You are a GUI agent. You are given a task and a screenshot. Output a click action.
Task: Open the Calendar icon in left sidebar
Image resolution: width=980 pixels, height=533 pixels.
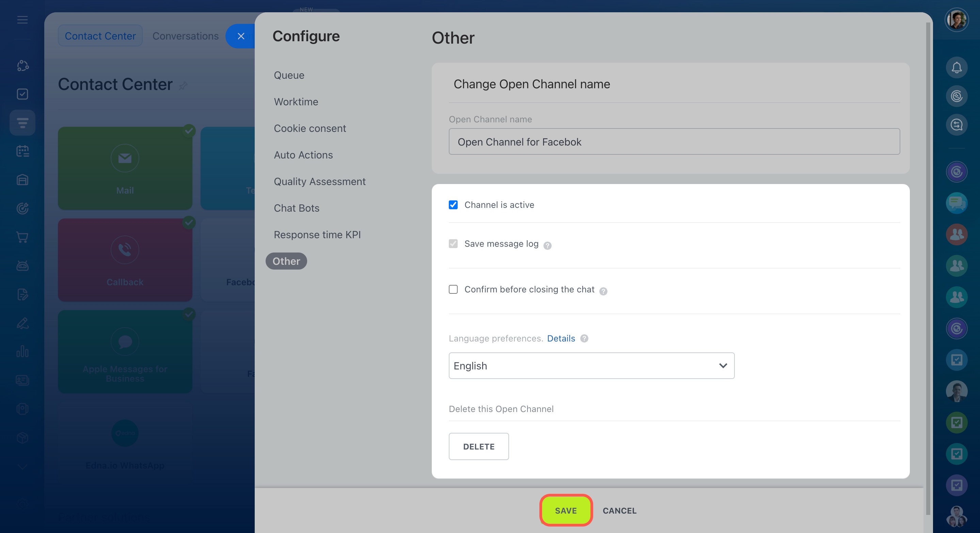point(22,151)
